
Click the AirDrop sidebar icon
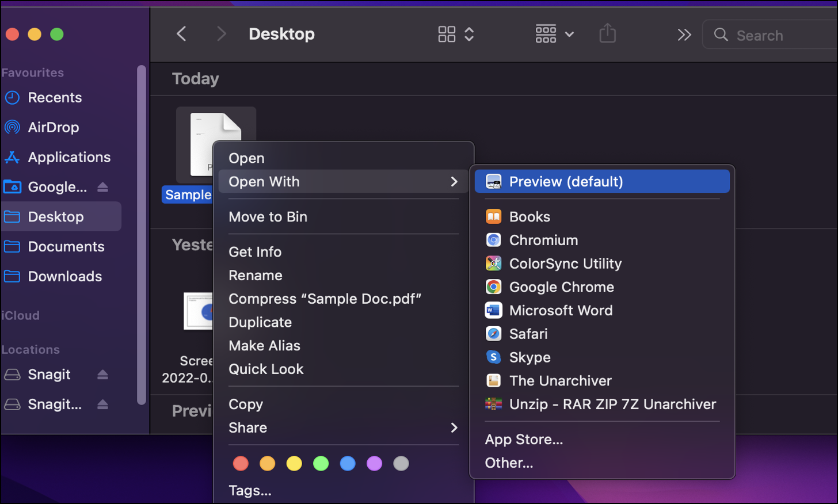click(12, 127)
